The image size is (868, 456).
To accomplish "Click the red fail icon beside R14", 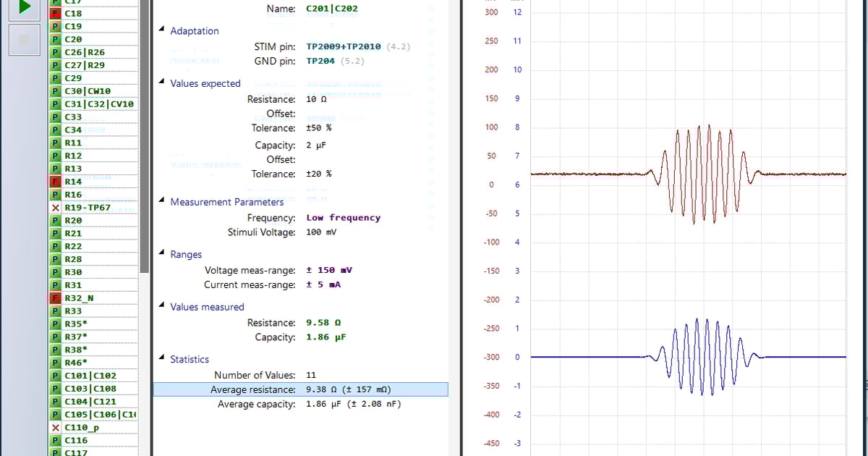I will click(x=55, y=182).
